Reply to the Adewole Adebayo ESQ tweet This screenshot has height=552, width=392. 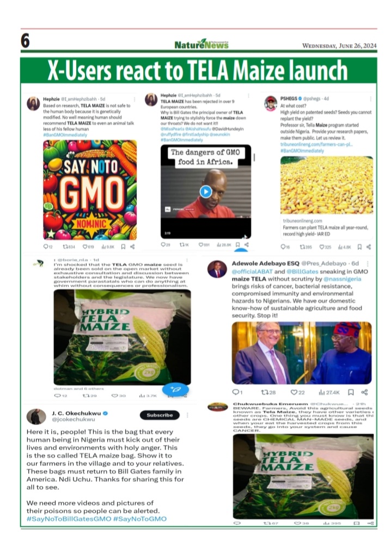coord(237,392)
